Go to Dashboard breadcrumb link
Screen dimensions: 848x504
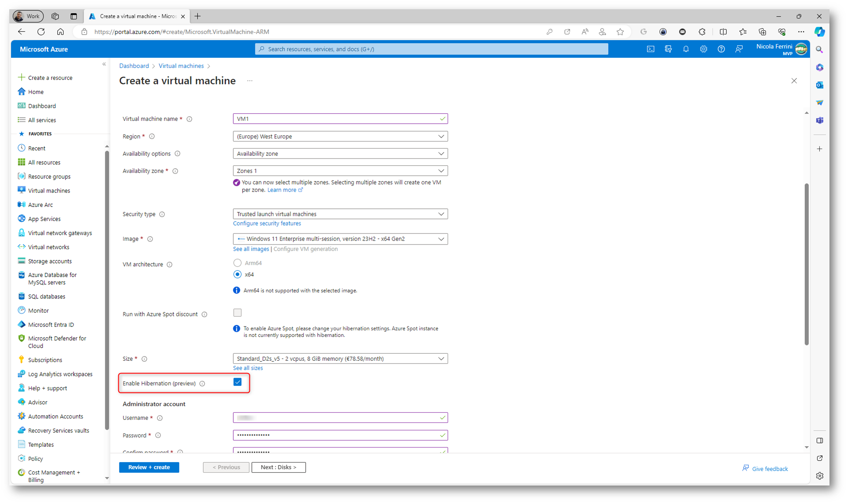134,66
